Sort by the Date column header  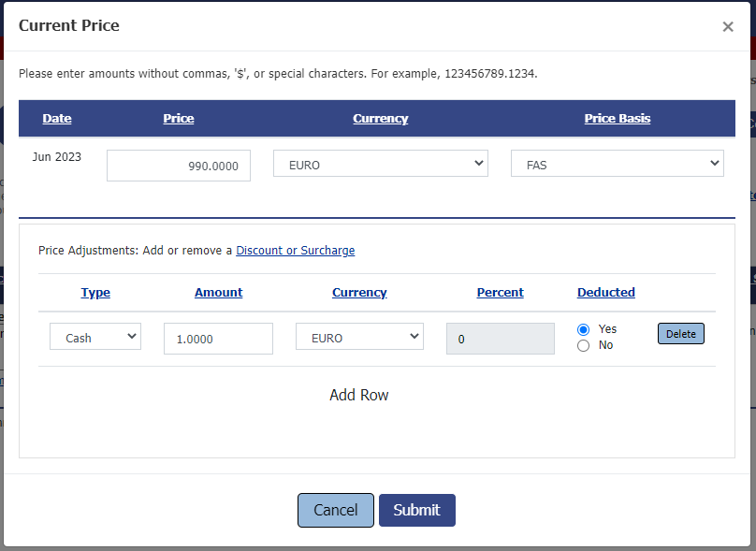coord(57,119)
